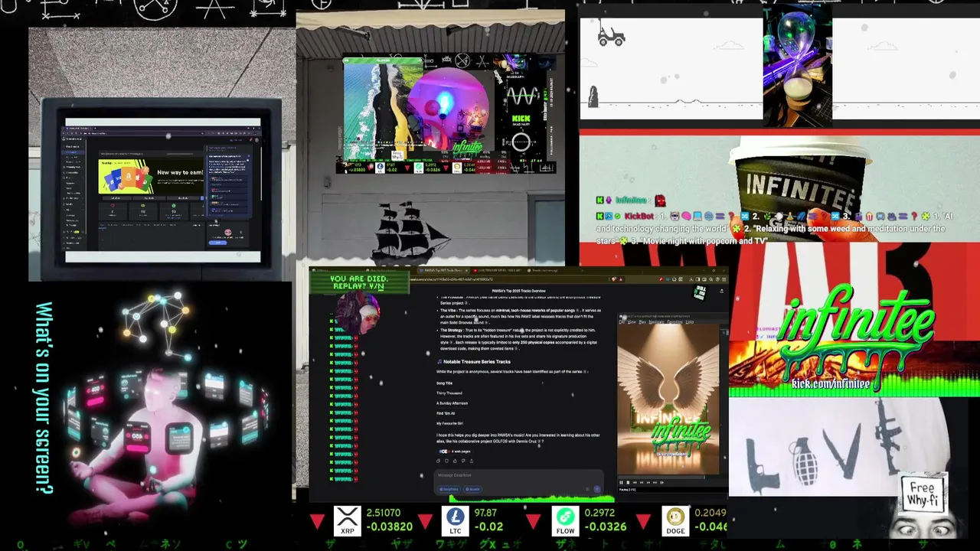The height and width of the screenshot is (551, 980).
Task: Click the LTC Litecoin icon in ticker
Action: (456, 520)
